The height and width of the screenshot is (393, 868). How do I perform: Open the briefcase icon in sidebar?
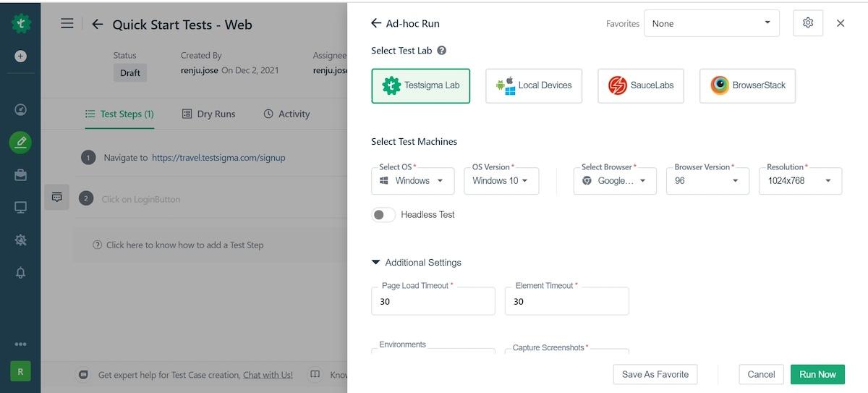pos(20,174)
